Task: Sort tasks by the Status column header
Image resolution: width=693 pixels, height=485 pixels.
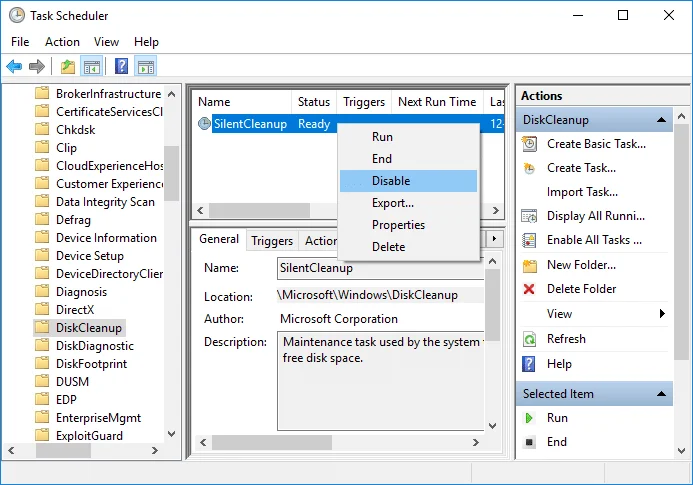Action: click(314, 102)
